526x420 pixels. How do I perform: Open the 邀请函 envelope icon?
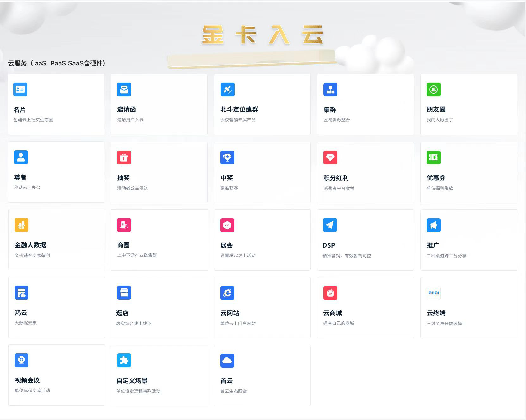[124, 90]
